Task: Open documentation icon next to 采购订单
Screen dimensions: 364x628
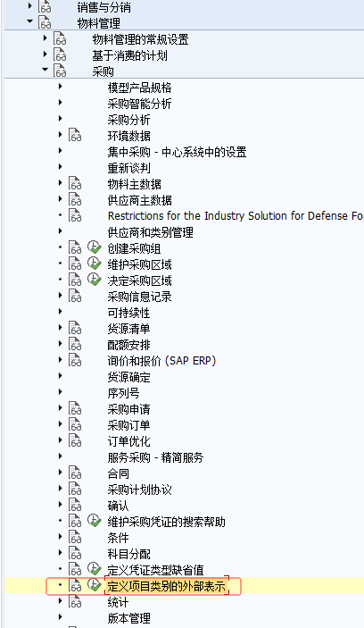Action: 75,424
